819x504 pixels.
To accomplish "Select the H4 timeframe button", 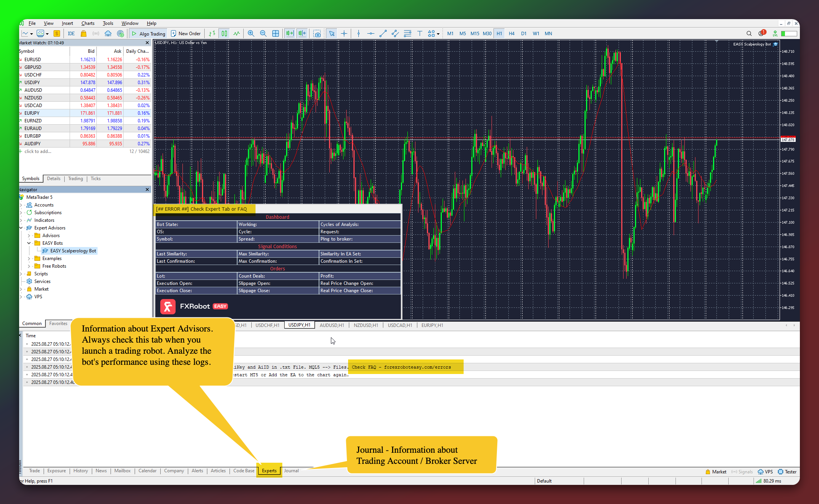I will point(511,34).
